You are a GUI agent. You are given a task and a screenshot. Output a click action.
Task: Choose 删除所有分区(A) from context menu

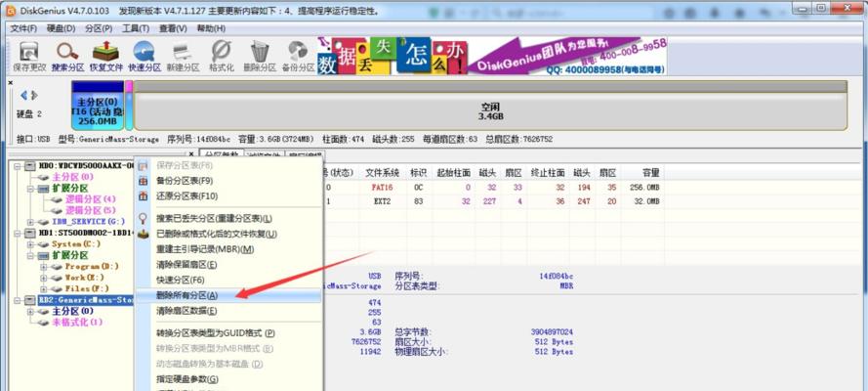tap(228, 295)
